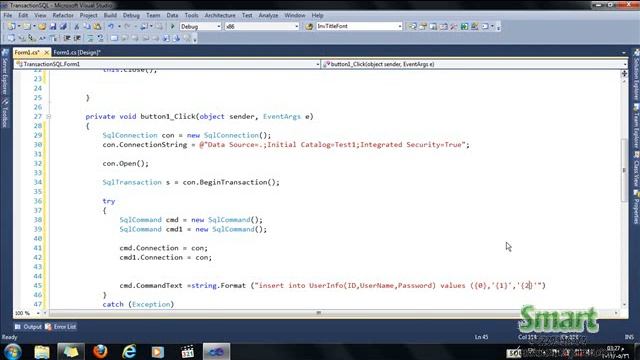Image resolution: width=640 pixels, height=360 pixels.
Task: Click the New Project toolbar icon
Action: pos(11,27)
